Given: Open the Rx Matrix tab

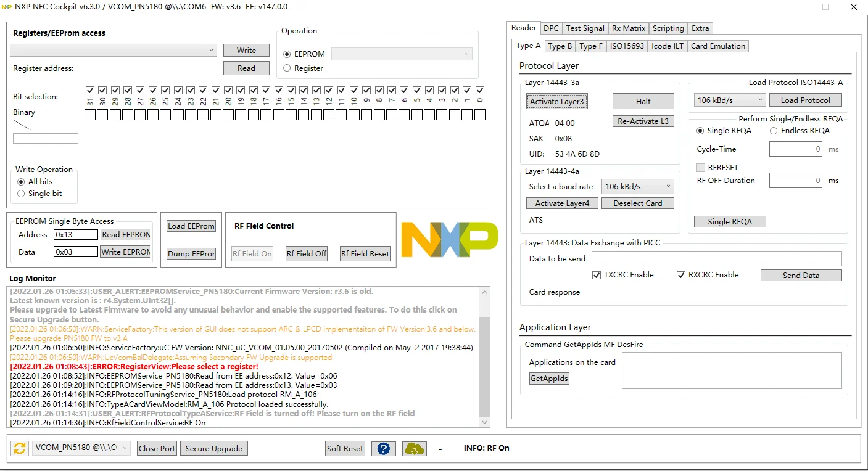Looking at the screenshot, I should (629, 28).
